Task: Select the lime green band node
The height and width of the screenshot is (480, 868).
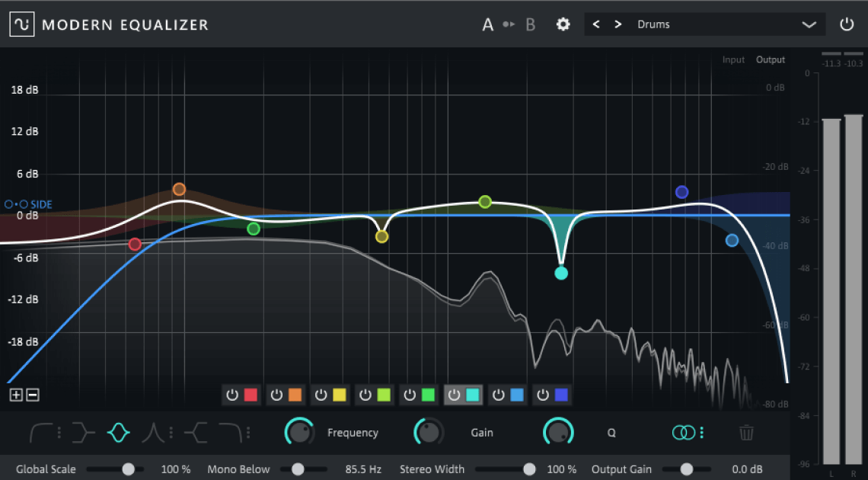Action: tap(485, 201)
